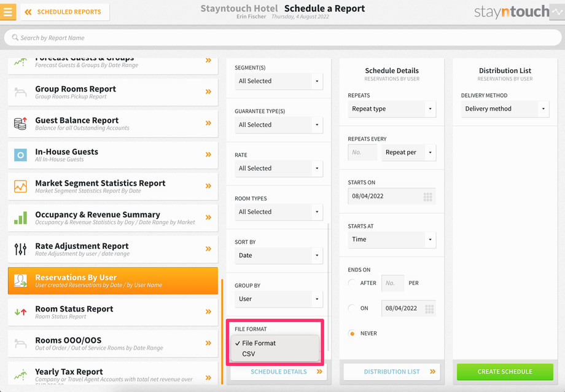Click the parameters panel scrollbar
This screenshot has width=565, height=392.
[x=329, y=287]
